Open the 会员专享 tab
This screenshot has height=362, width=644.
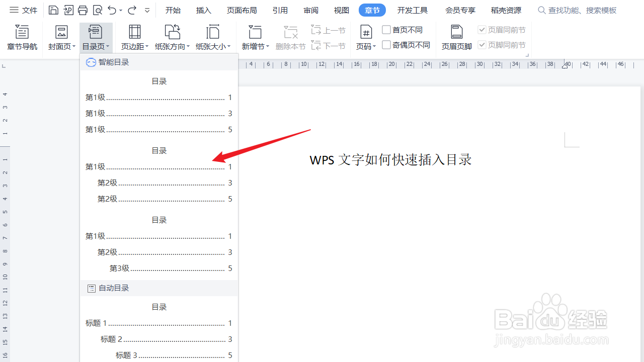[460, 10]
